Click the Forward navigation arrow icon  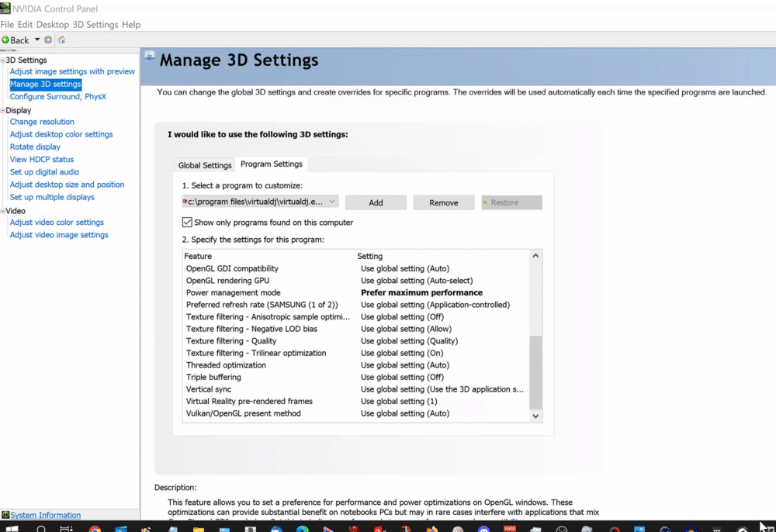(48, 40)
